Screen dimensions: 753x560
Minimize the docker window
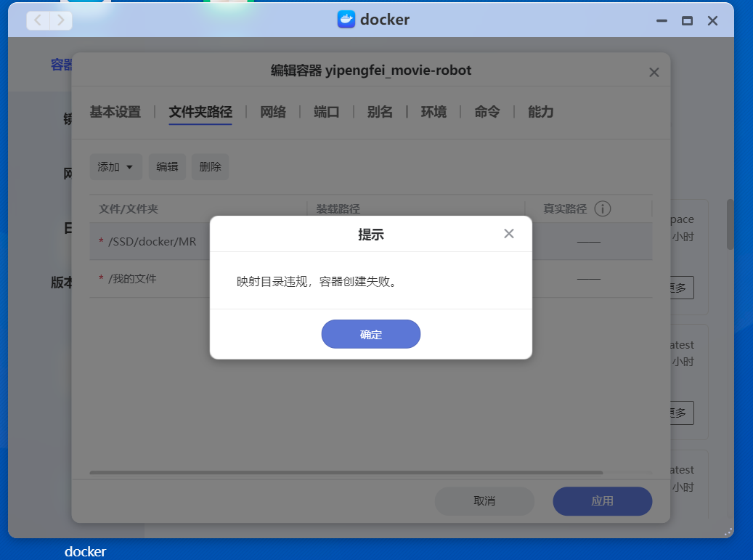pyautogui.click(x=662, y=21)
